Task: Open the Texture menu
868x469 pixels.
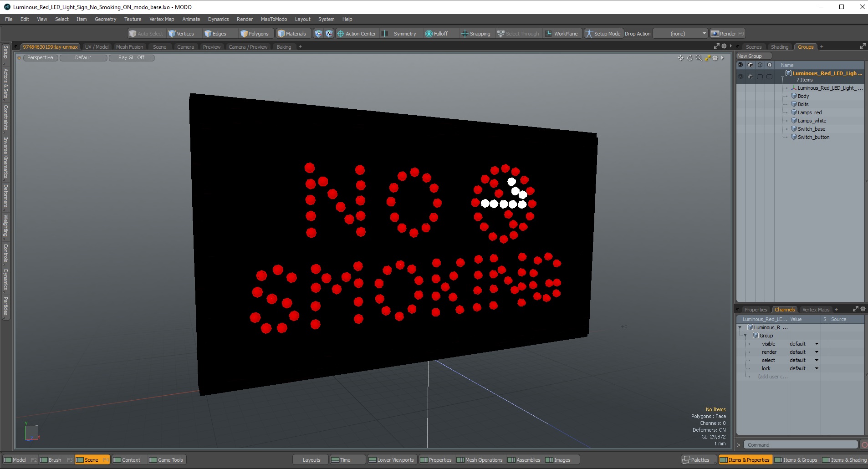Action: click(133, 19)
